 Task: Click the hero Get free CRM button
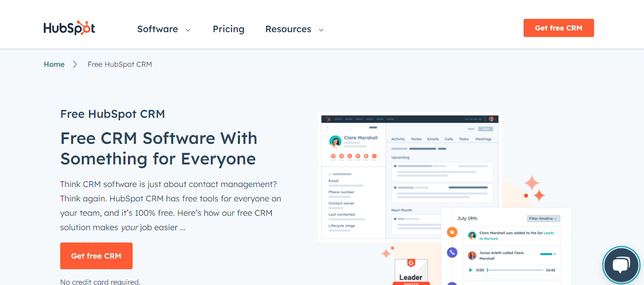96,256
